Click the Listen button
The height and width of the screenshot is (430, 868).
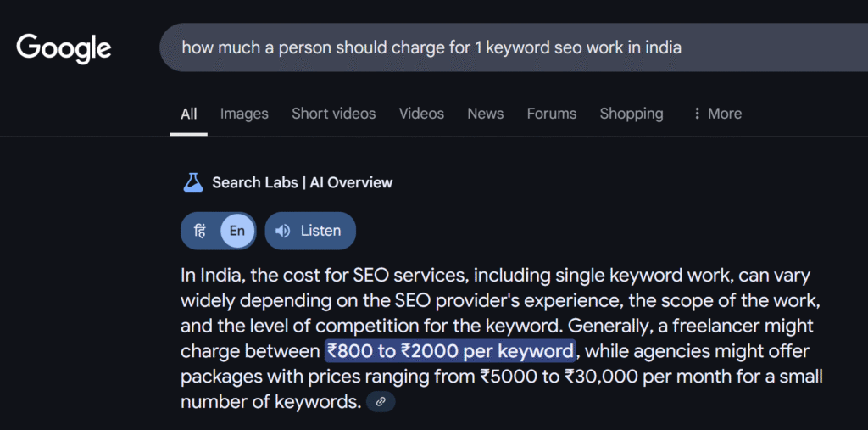[x=310, y=231]
